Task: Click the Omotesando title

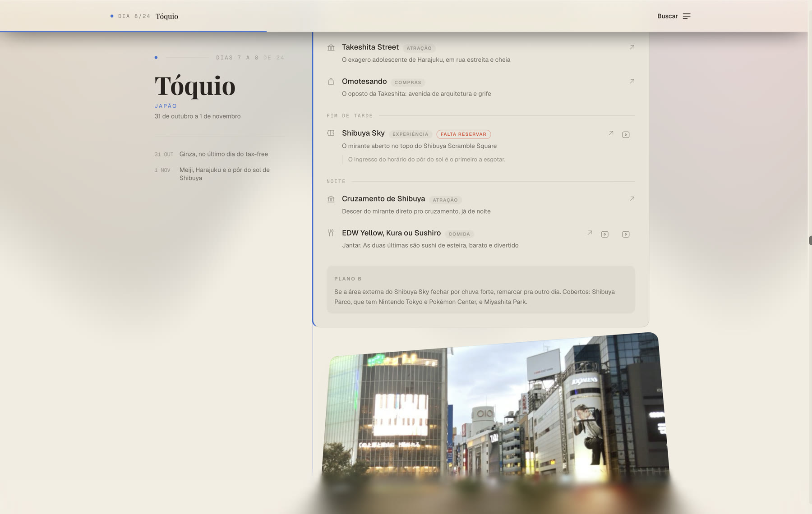Action: coord(364,82)
